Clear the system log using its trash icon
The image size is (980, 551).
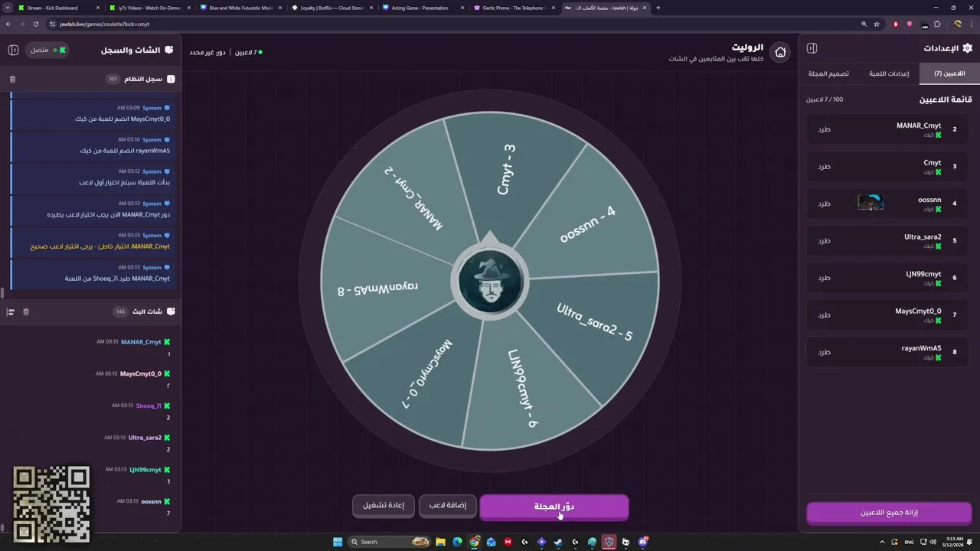12,79
